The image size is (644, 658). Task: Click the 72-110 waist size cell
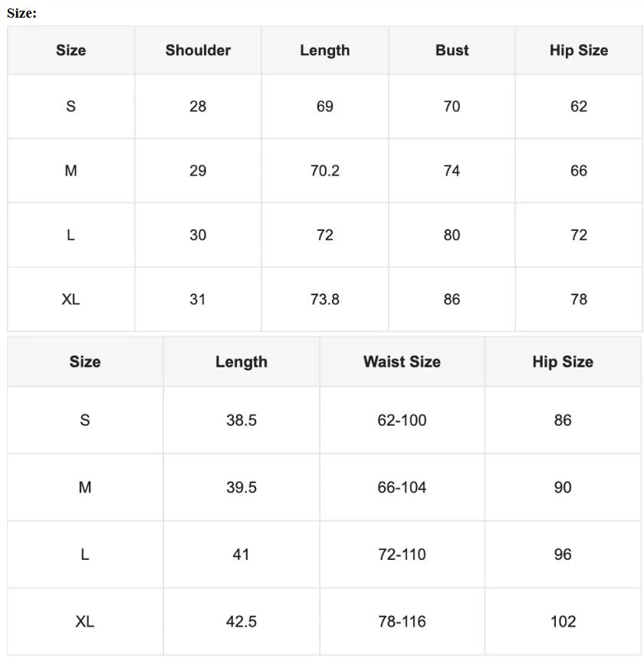(x=402, y=554)
